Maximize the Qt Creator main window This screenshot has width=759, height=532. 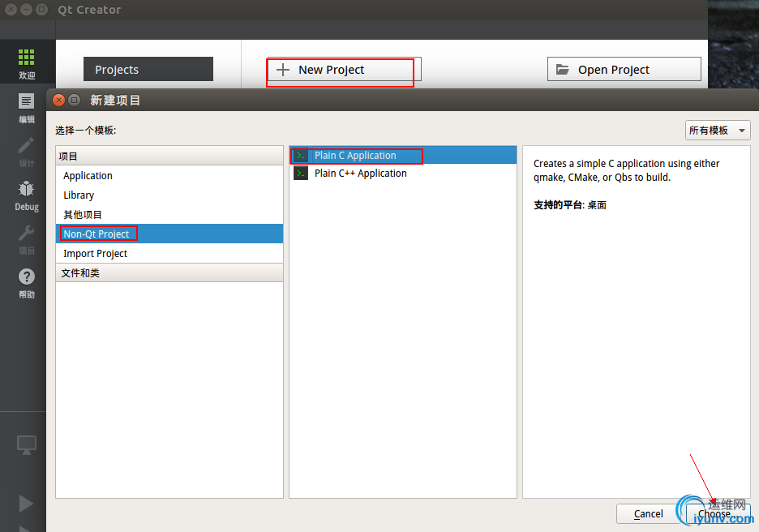42,9
